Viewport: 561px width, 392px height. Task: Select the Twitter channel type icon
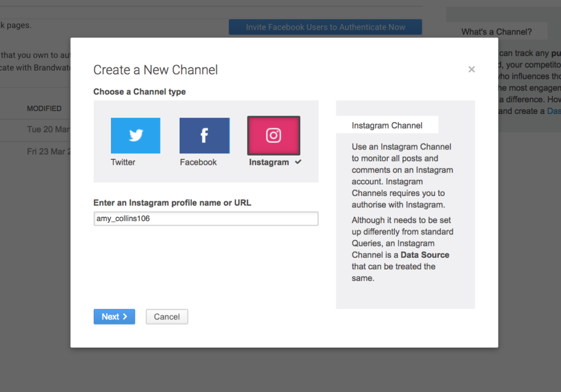pyautogui.click(x=135, y=135)
